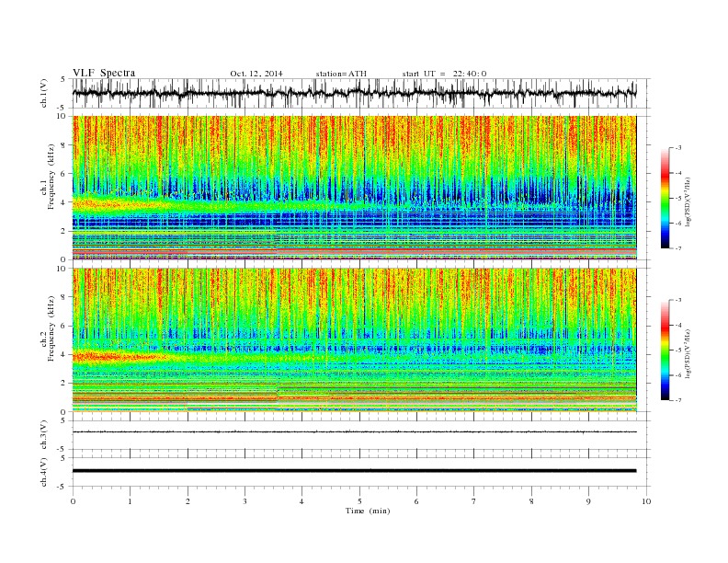Click time axis tick label "2"
The height and width of the screenshot is (563, 728).
pos(188,501)
